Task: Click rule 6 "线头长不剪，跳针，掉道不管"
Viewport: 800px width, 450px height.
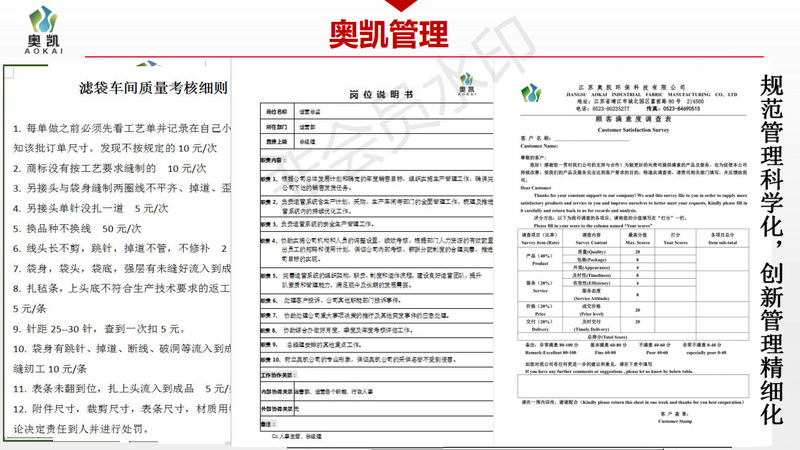Action: coord(120,248)
